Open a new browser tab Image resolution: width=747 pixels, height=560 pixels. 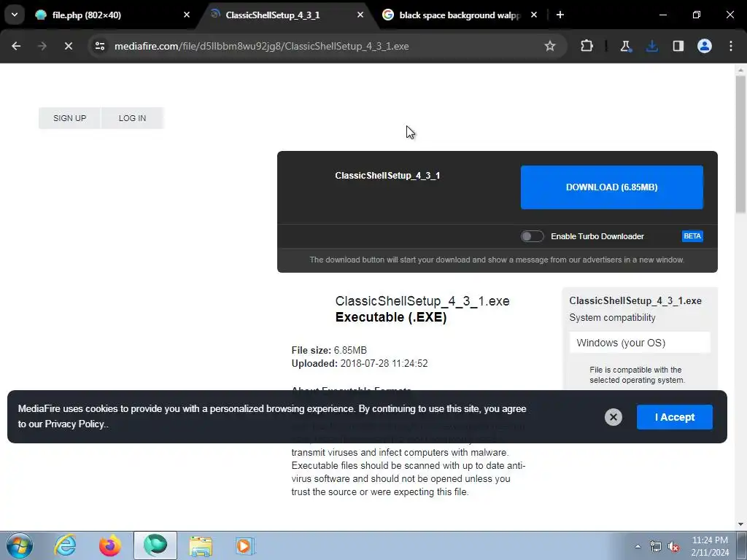pyautogui.click(x=560, y=15)
